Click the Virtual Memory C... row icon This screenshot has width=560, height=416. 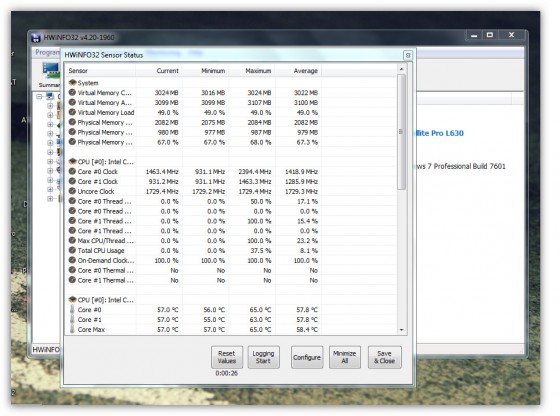[72, 92]
